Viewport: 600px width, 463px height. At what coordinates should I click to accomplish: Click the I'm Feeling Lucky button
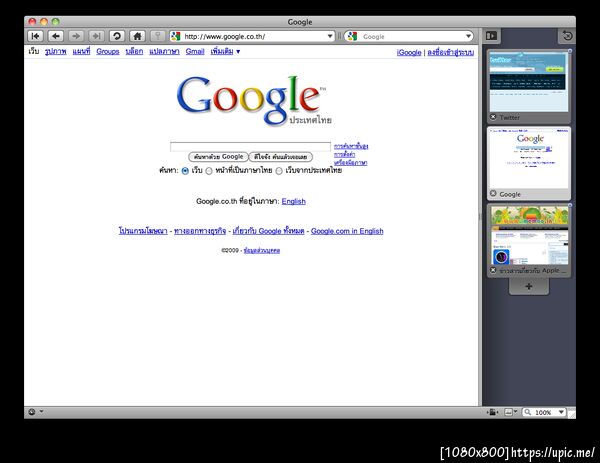coord(280,157)
